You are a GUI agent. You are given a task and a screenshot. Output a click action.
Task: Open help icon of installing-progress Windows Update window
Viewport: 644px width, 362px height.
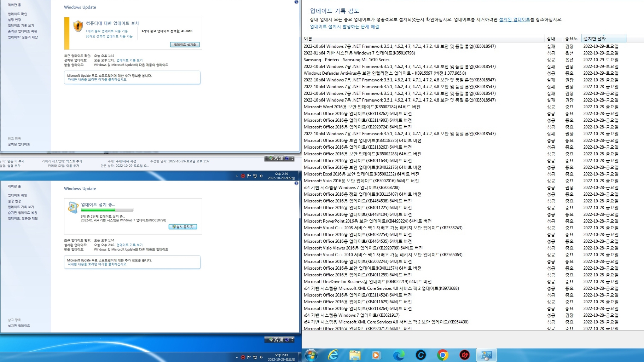pos(296,183)
